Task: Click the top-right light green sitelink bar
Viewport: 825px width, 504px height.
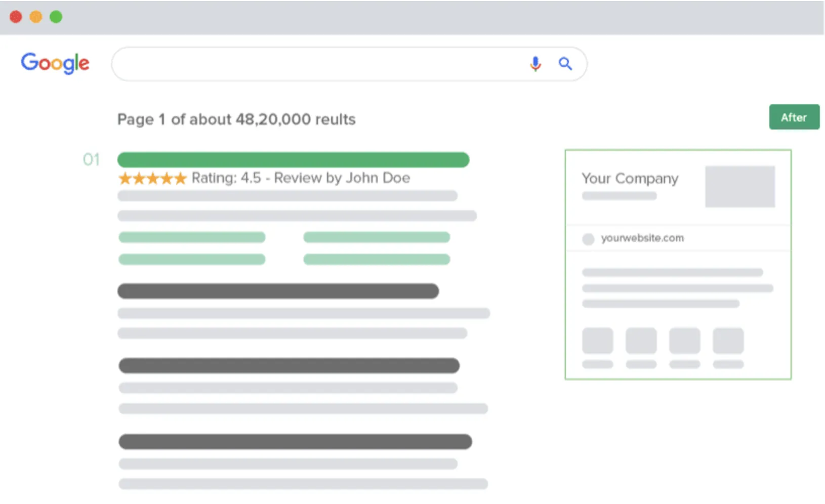Action: [x=377, y=237]
